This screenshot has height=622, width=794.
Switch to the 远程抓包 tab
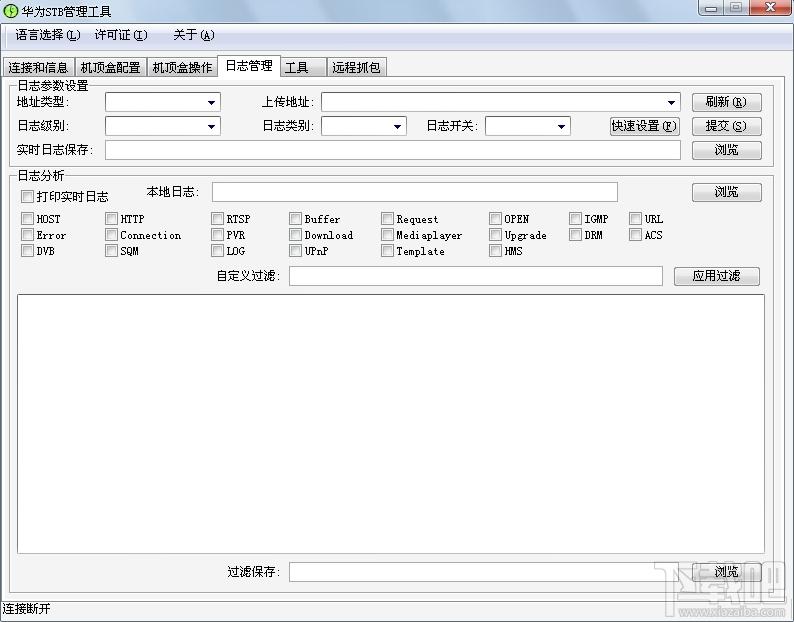(x=356, y=68)
